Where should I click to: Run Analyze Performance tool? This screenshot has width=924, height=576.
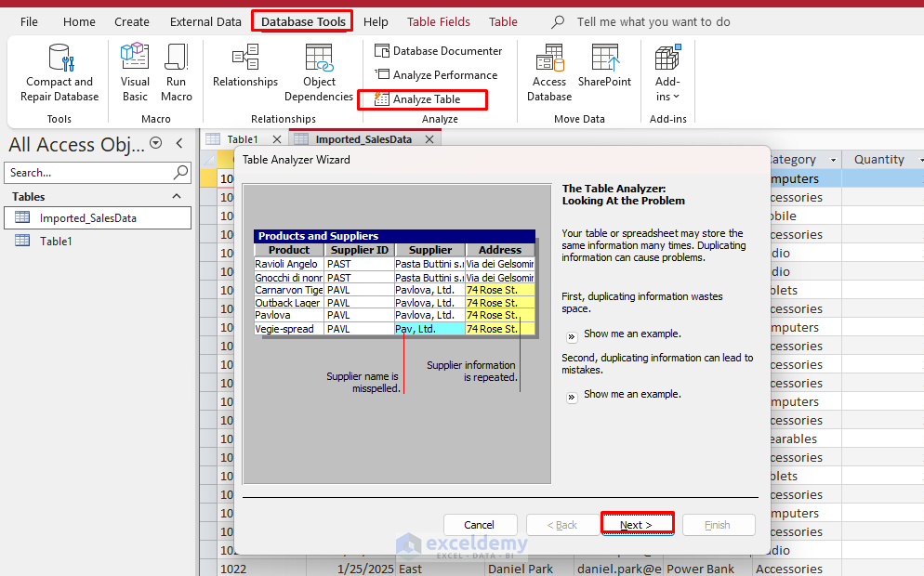(x=437, y=75)
